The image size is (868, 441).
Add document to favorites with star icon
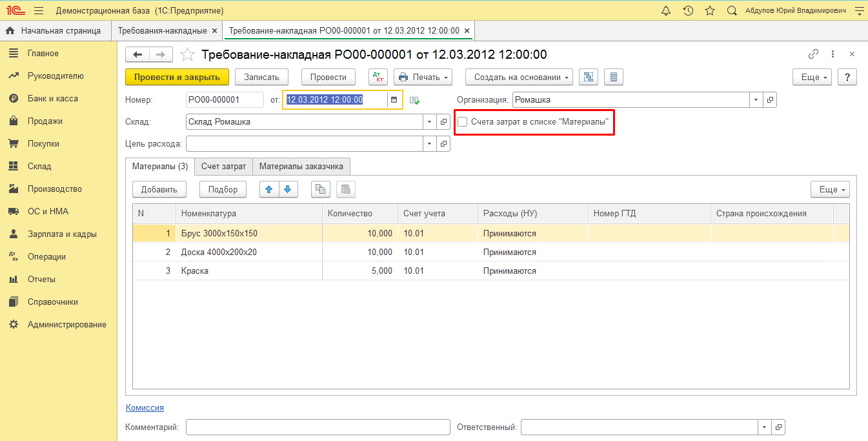point(187,55)
